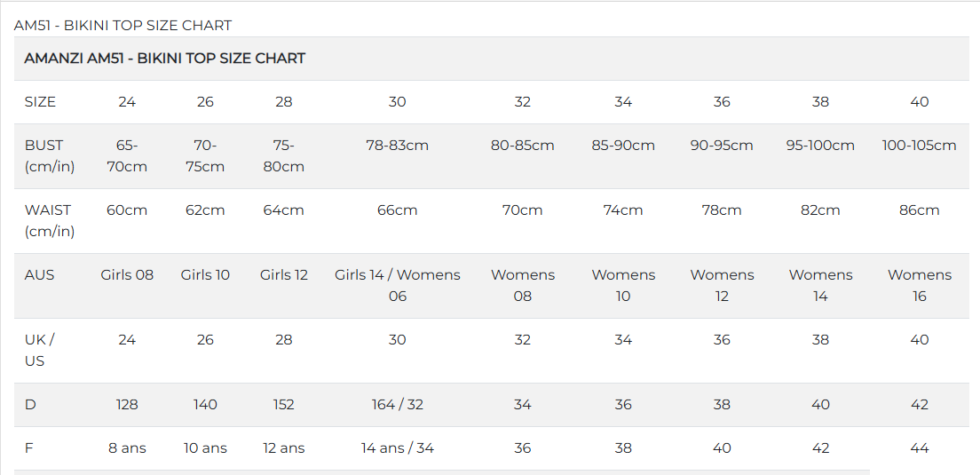The height and width of the screenshot is (475, 980).
Task: Click the WAIST (cm/in) row label
Action: pos(48,220)
